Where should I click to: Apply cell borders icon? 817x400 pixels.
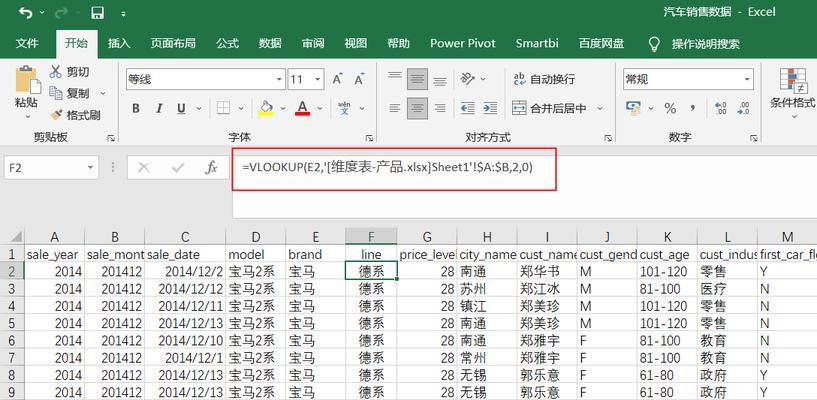point(223,108)
